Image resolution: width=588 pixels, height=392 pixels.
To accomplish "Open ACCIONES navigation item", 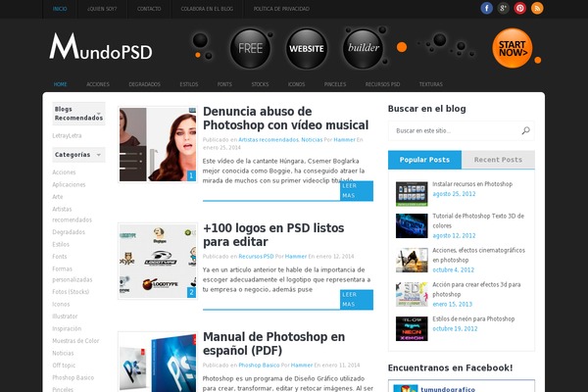I will click(x=98, y=84).
